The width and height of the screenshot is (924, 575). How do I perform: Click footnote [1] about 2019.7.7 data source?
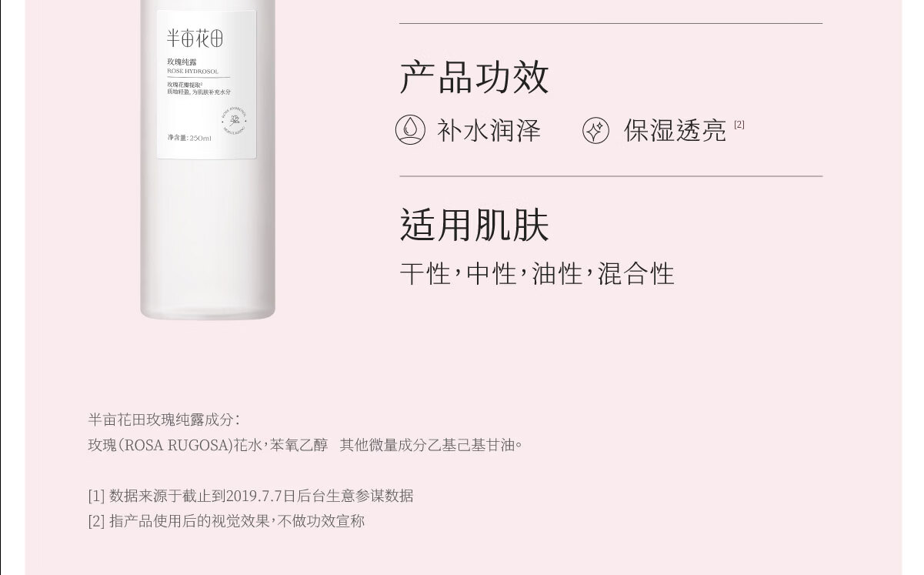click(251, 496)
